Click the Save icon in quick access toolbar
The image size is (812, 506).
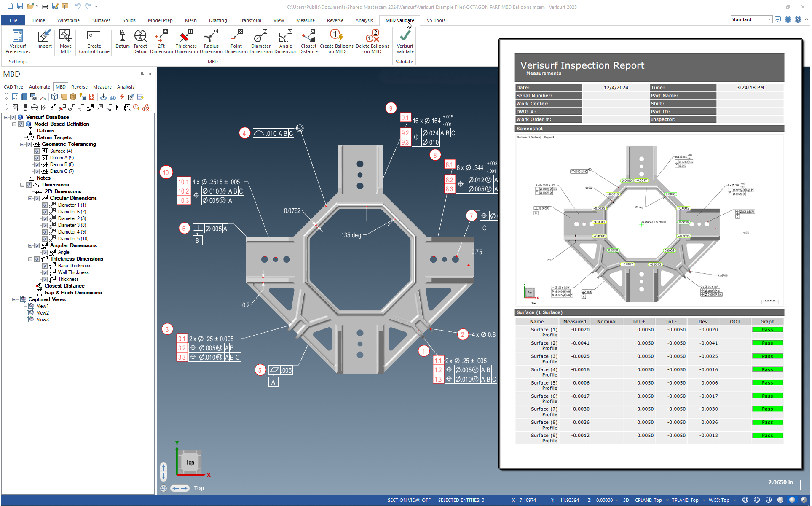[20, 6]
